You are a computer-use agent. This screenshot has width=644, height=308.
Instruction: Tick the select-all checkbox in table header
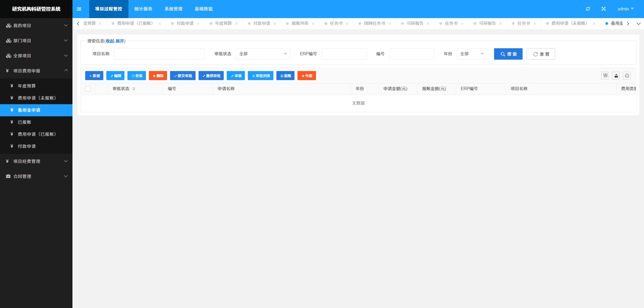point(88,89)
